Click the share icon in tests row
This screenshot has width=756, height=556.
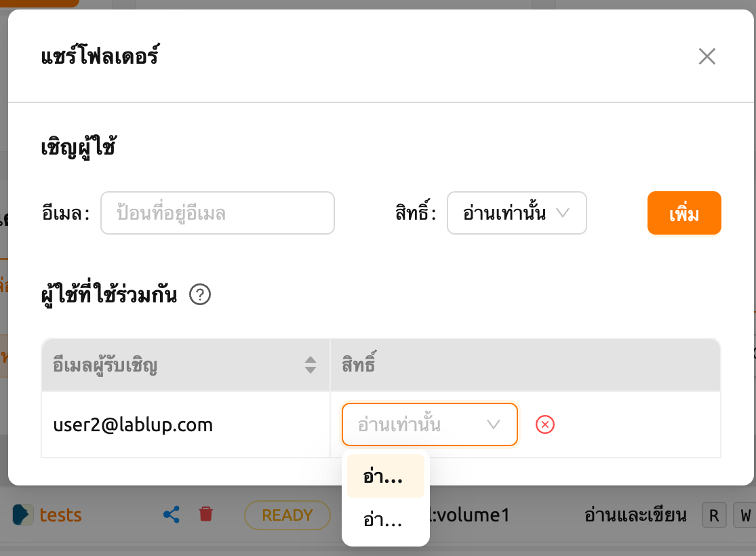tap(172, 515)
